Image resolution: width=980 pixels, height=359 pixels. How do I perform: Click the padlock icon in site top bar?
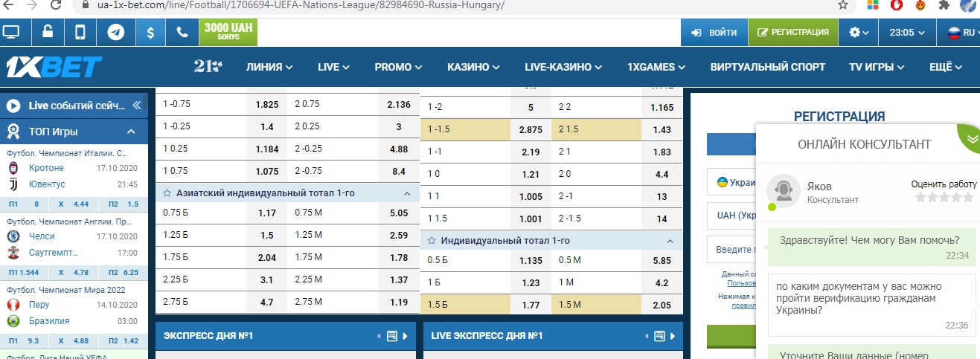click(48, 33)
